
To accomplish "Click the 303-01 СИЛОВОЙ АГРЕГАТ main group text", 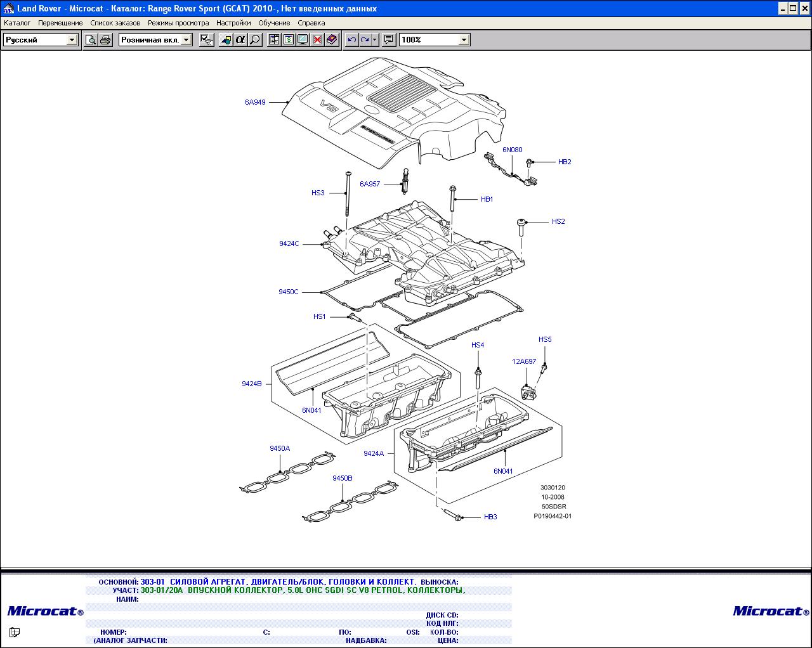I will 278,582.
